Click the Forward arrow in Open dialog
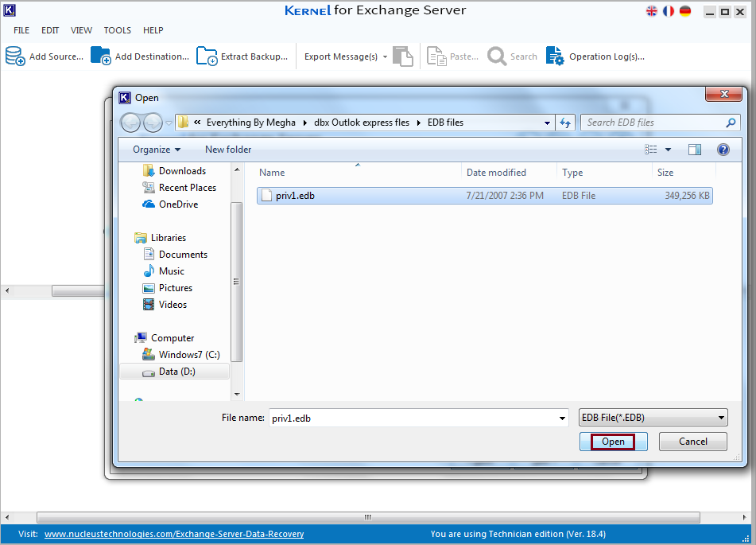The width and height of the screenshot is (756, 545). click(x=153, y=123)
